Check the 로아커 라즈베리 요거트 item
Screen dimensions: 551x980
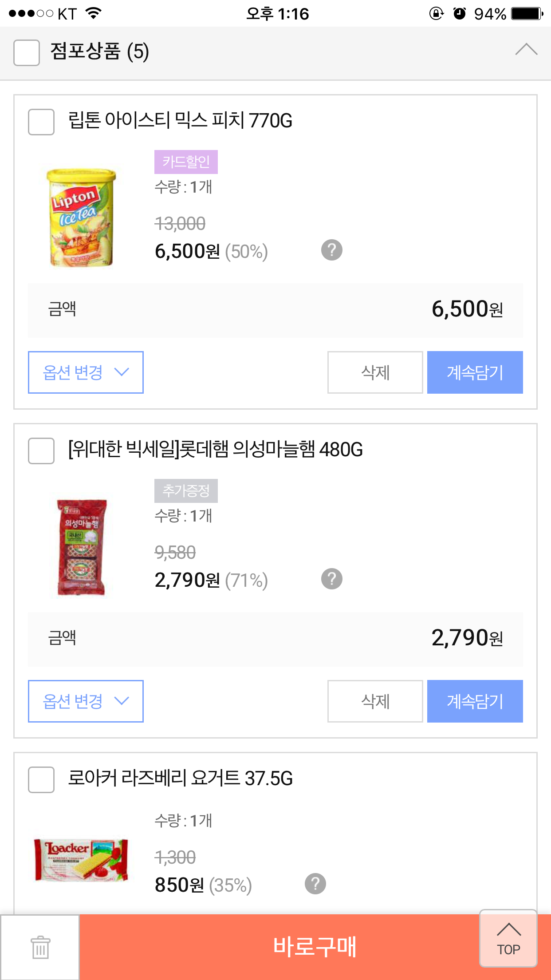point(41,779)
